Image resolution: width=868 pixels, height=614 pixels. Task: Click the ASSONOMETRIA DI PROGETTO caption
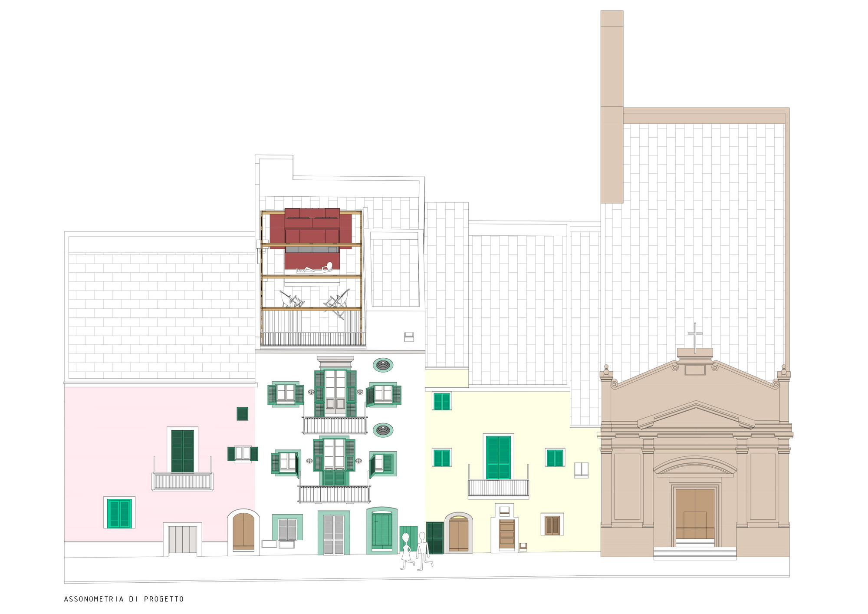point(124,599)
